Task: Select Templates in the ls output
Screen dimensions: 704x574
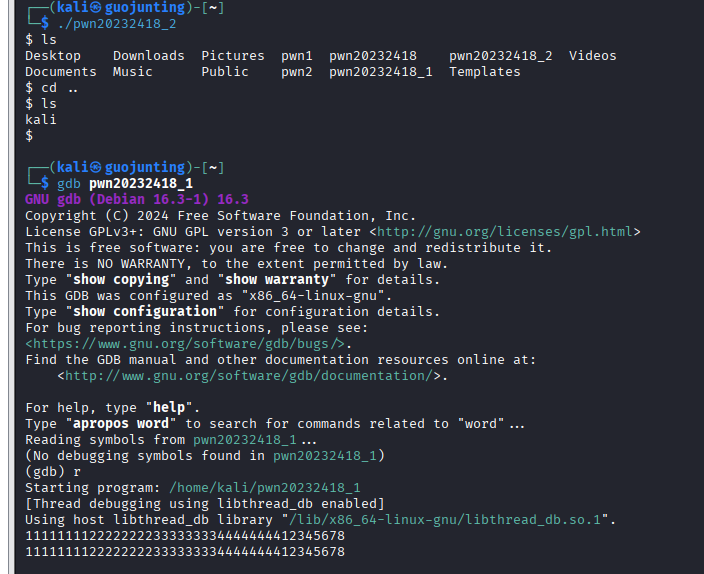Action: pos(485,72)
